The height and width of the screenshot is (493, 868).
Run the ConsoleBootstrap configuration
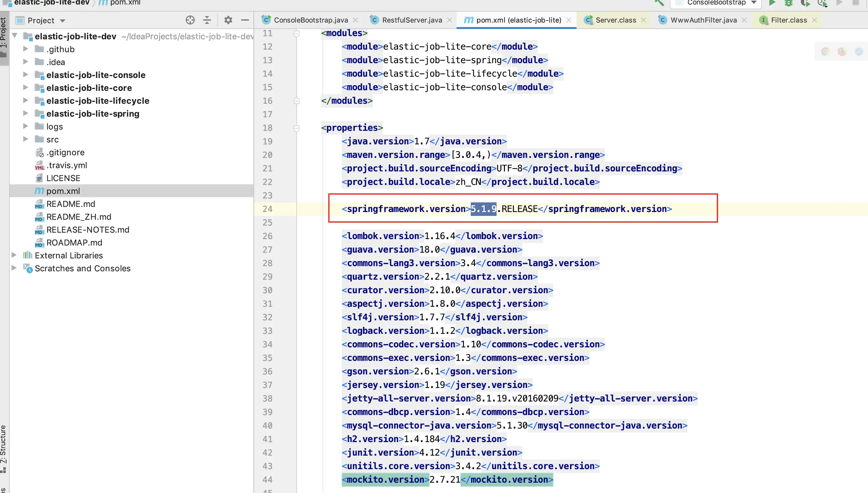[x=772, y=3]
